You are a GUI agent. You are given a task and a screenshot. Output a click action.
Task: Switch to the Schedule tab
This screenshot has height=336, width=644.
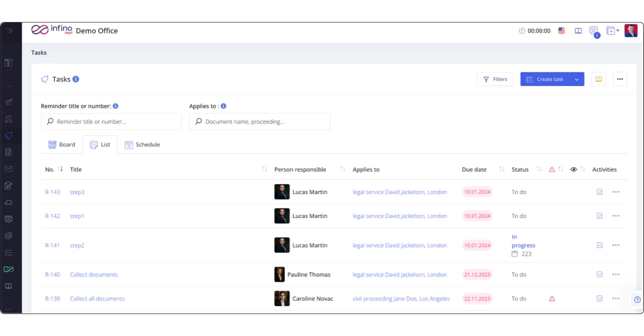click(142, 145)
